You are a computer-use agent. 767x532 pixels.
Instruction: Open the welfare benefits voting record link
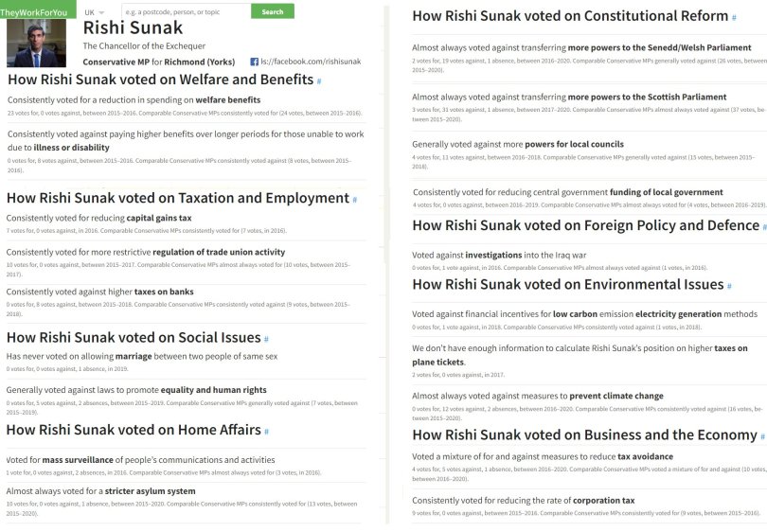pyautogui.click(x=228, y=99)
